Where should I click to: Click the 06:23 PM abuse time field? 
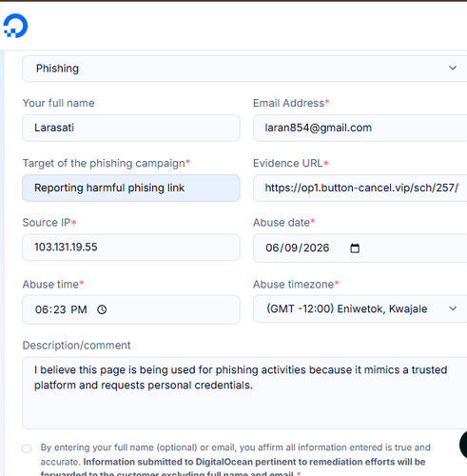pyautogui.click(x=131, y=309)
